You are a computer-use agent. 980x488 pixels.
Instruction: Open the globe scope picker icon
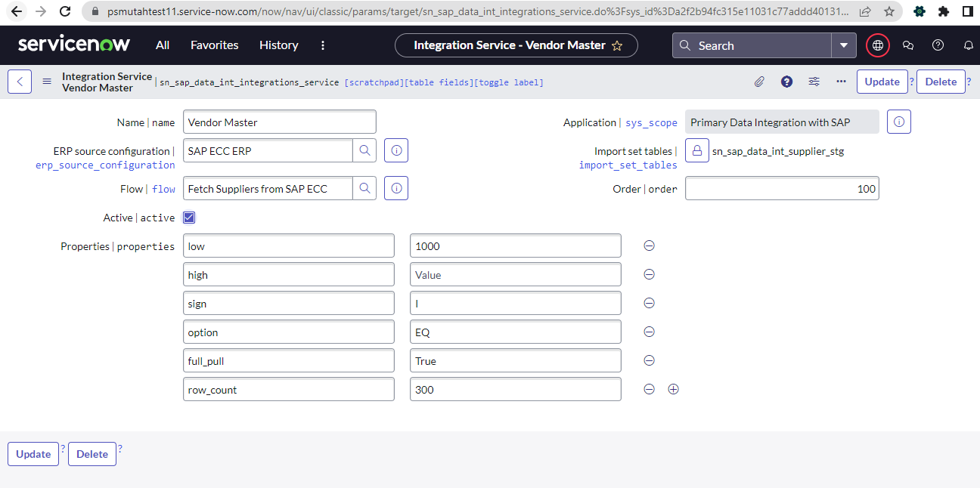[878, 45]
